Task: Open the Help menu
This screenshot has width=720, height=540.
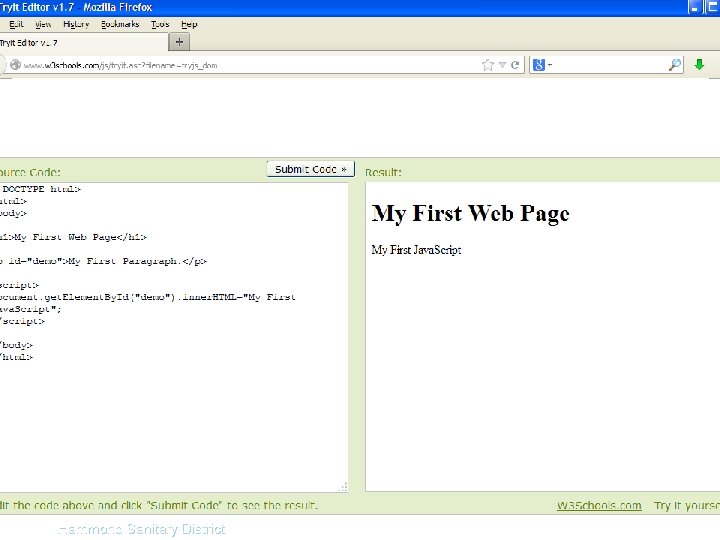Action: (x=189, y=24)
